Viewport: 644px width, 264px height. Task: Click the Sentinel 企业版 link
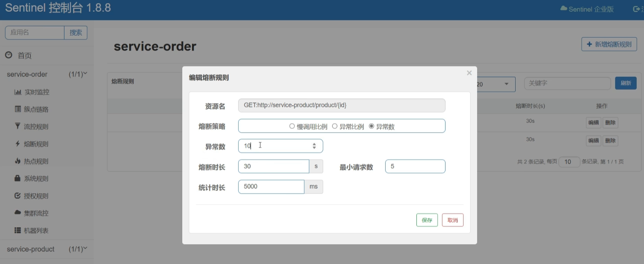pyautogui.click(x=591, y=9)
